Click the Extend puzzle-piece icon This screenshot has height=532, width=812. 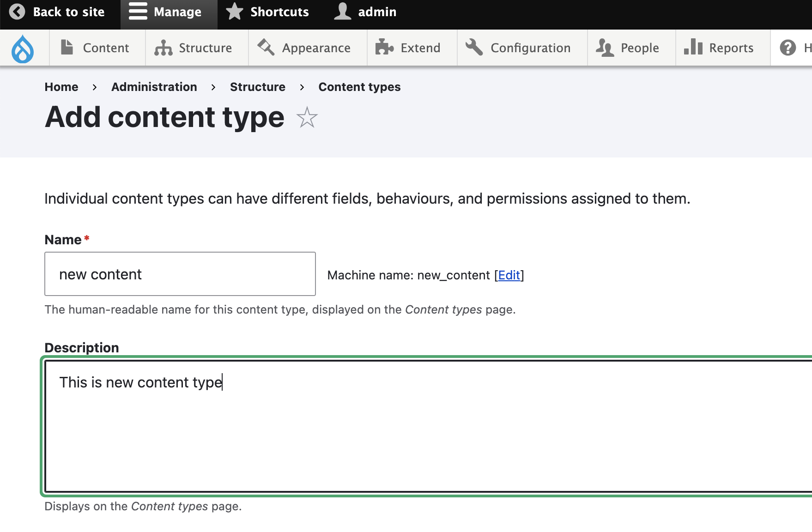[x=383, y=47]
